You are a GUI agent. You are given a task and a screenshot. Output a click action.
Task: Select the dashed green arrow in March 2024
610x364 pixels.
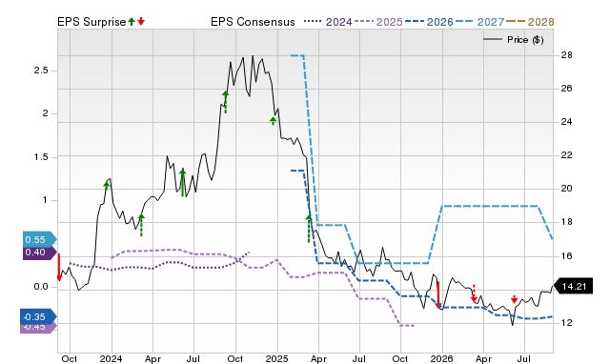pyautogui.click(x=141, y=225)
